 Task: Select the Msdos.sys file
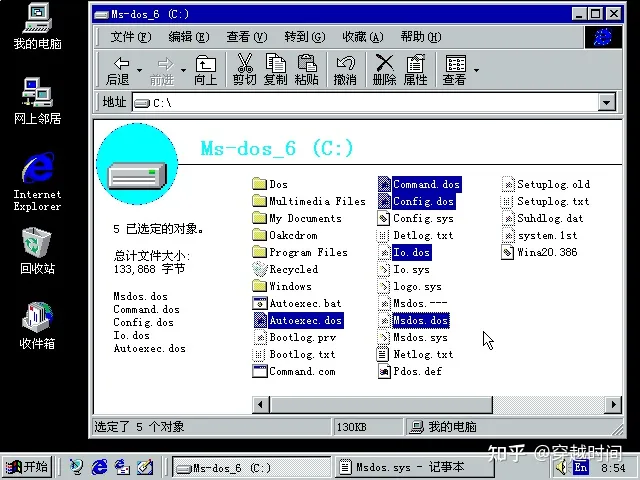pos(413,338)
